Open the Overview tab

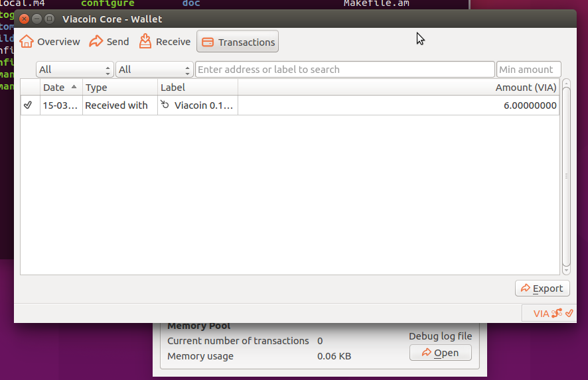pos(50,42)
